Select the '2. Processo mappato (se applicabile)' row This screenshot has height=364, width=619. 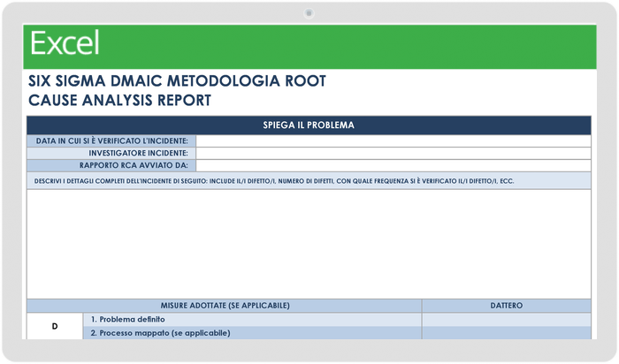(x=252, y=333)
